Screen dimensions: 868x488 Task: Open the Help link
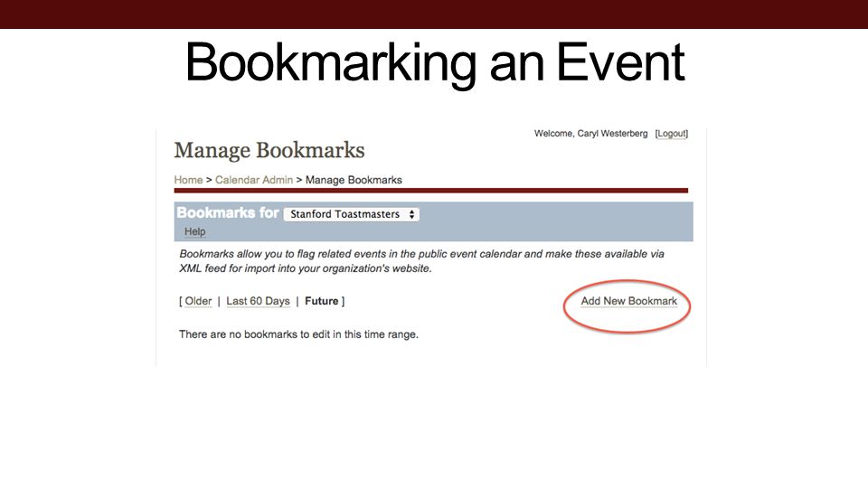click(195, 231)
